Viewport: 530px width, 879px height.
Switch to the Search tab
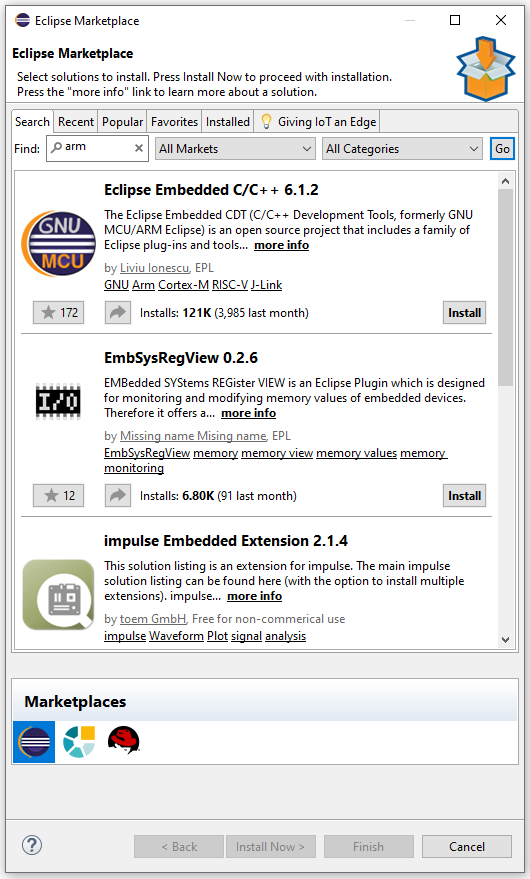(32, 122)
